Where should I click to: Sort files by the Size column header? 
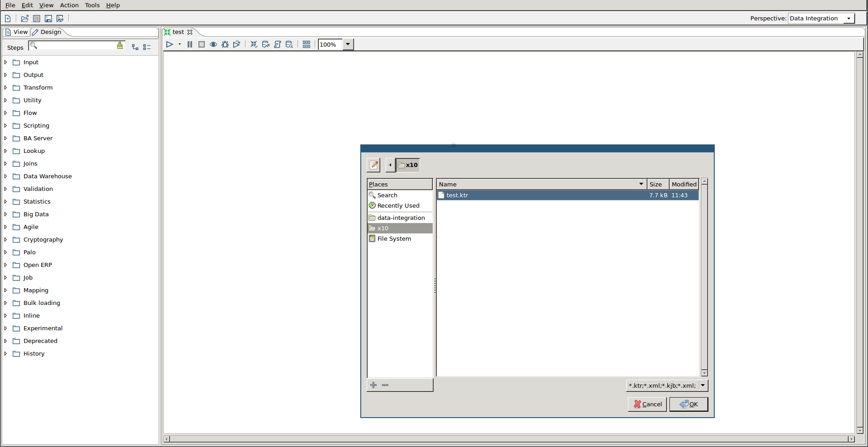[x=658, y=184]
